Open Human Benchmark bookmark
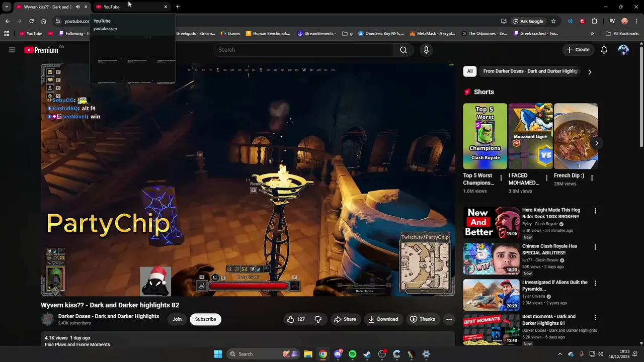 tap(268, 34)
